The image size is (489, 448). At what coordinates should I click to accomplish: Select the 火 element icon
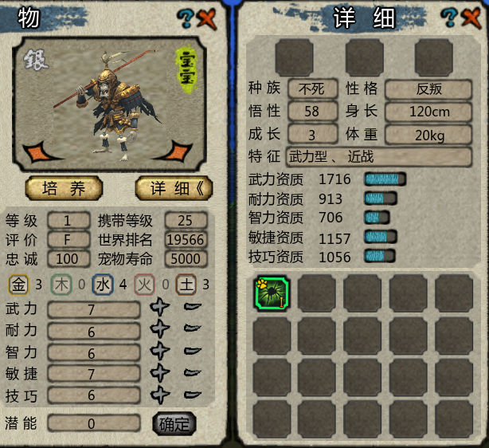click(x=144, y=285)
